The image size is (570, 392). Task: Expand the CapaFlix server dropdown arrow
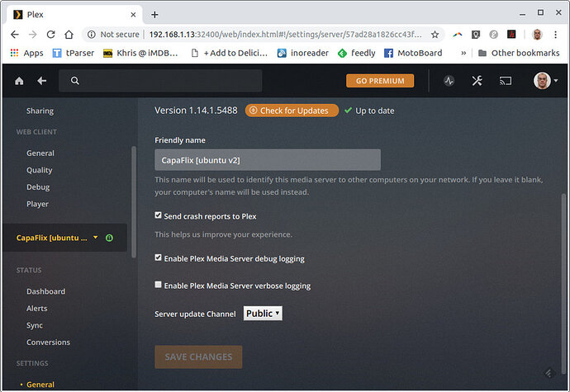pos(96,237)
